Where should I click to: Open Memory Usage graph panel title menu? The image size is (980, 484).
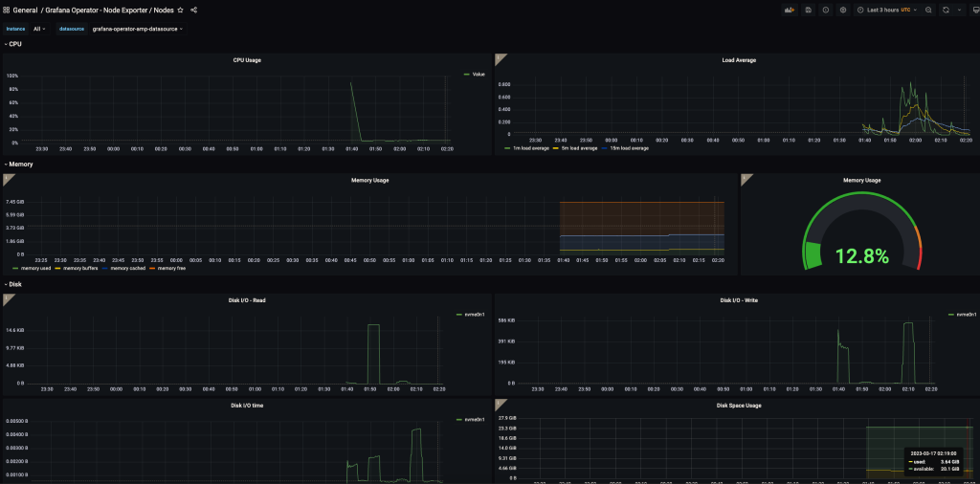pyautogui.click(x=370, y=180)
